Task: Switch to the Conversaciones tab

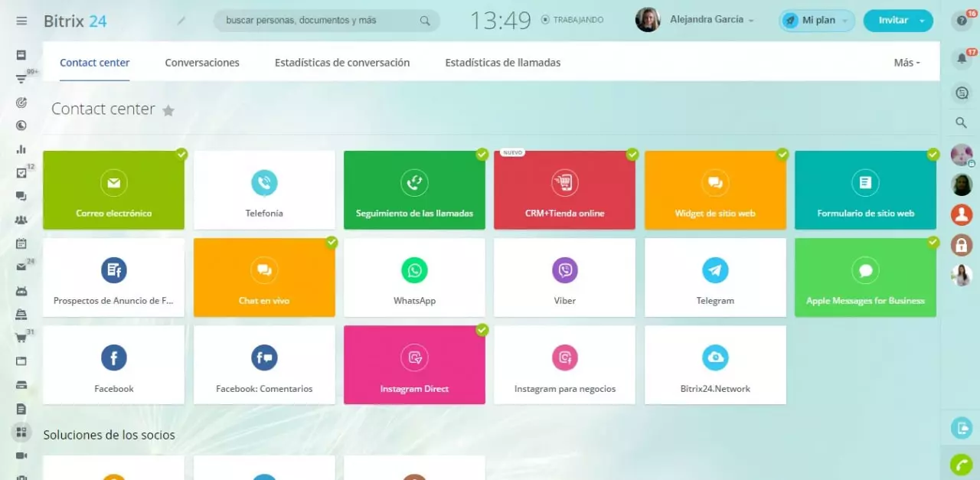Action: pyautogui.click(x=202, y=63)
